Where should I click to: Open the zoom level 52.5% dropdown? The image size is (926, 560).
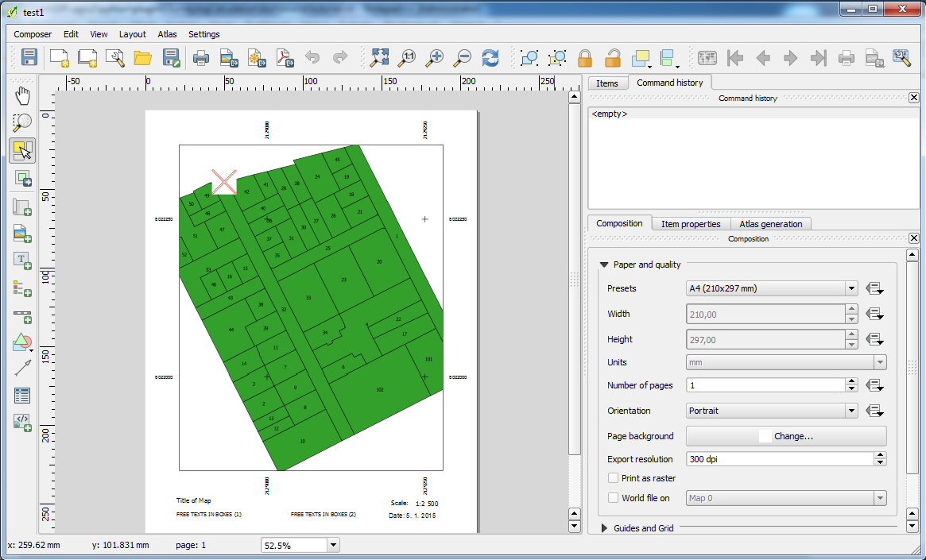click(332, 545)
